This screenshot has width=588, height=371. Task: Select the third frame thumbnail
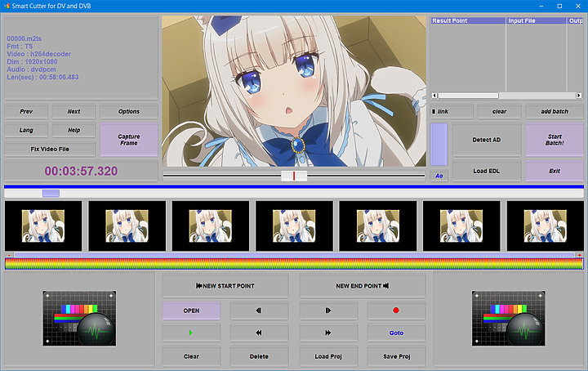pyautogui.click(x=211, y=226)
